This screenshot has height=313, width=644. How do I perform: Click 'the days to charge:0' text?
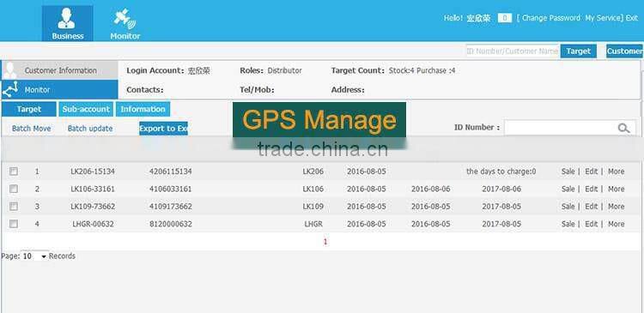pyautogui.click(x=501, y=172)
